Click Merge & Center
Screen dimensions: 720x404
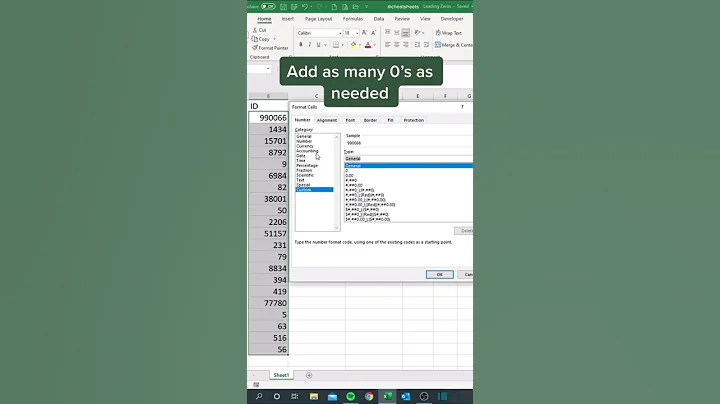454,45
